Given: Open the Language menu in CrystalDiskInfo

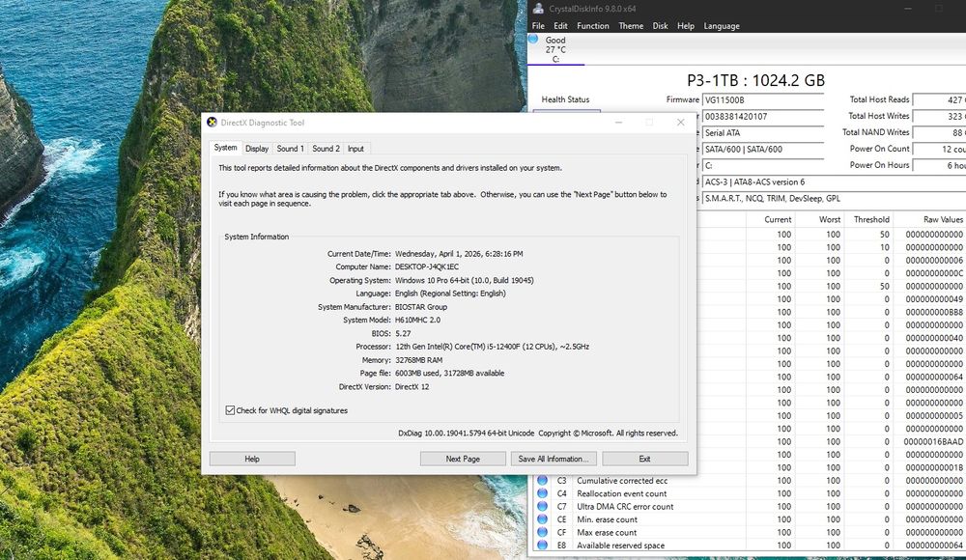Looking at the screenshot, I should [x=722, y=26].
